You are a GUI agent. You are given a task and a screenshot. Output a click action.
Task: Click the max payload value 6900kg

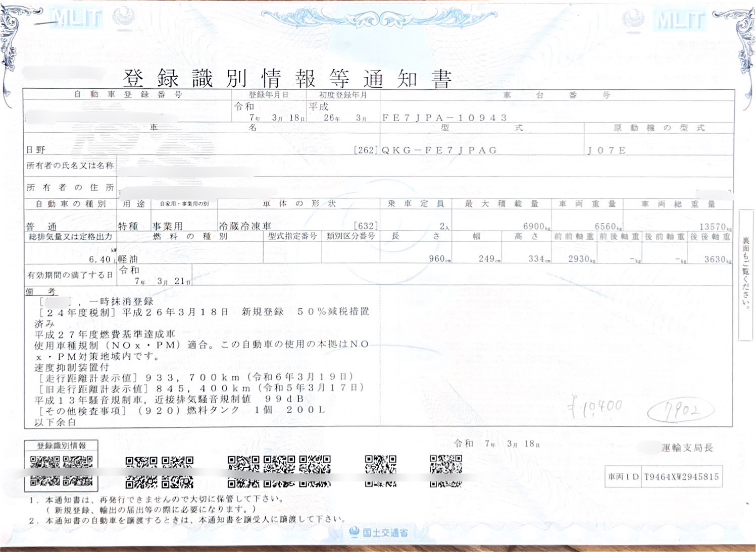[537, 227]
